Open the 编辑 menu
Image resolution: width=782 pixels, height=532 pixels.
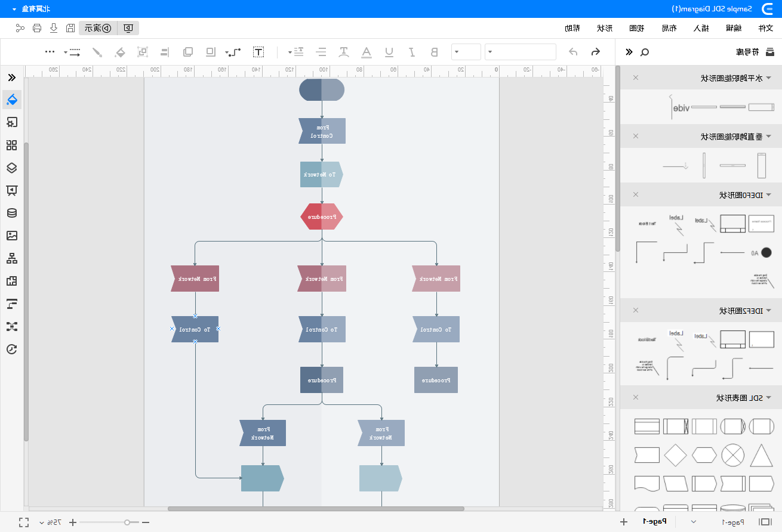733,28
